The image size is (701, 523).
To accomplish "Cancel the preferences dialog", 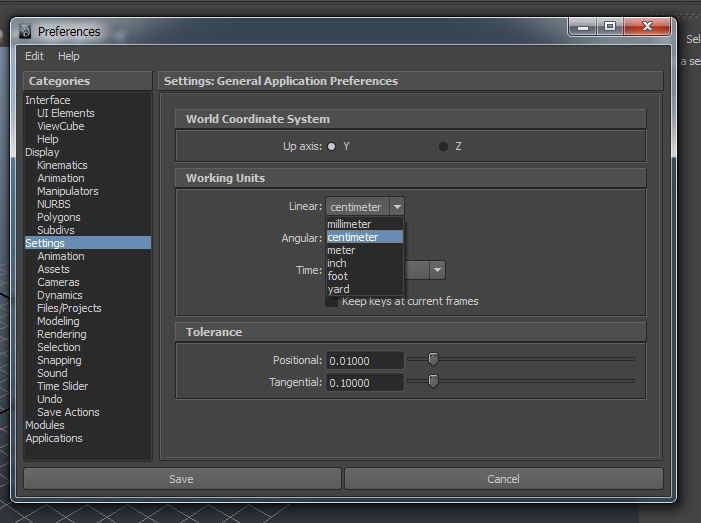I will click(503, 479).
